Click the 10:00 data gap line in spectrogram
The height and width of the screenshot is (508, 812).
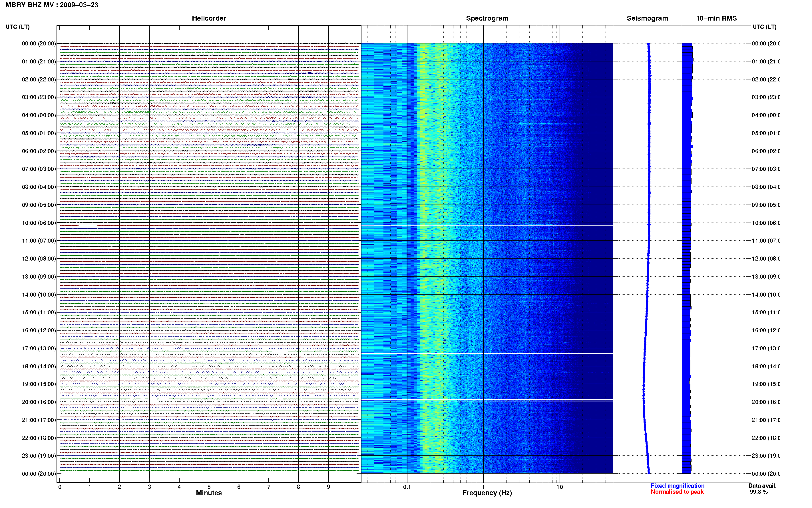point(487,226)
